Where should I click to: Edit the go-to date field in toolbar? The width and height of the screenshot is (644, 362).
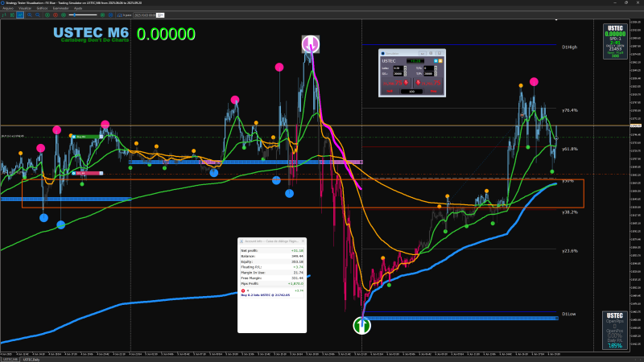tap(145, 15)
